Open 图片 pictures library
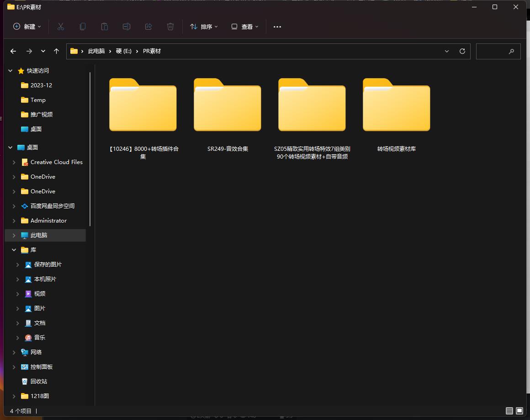The height and width of the screenshot is (420, 530). (x=35, y=308)
